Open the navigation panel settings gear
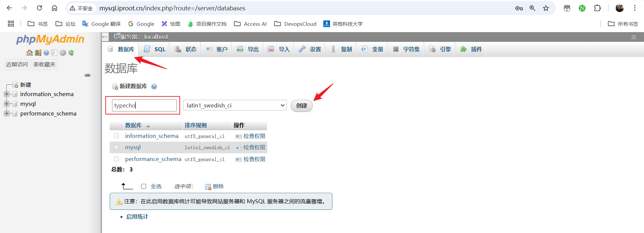This screenshot has width=644, height=233. pyautogui.click(x=63, y=53)
